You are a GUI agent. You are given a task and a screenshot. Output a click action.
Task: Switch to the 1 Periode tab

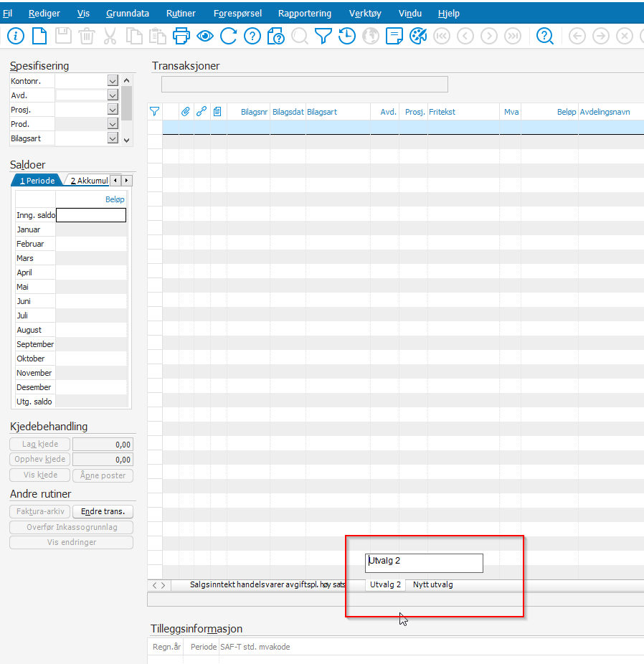37,181
